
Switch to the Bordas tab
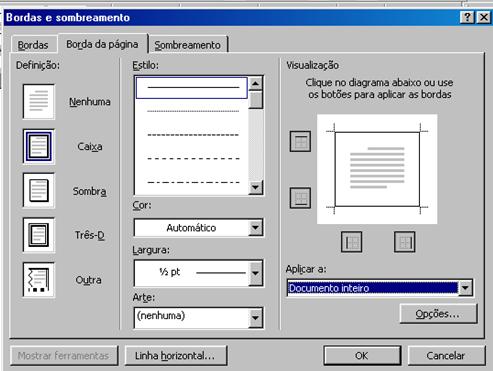pos(33,45)
